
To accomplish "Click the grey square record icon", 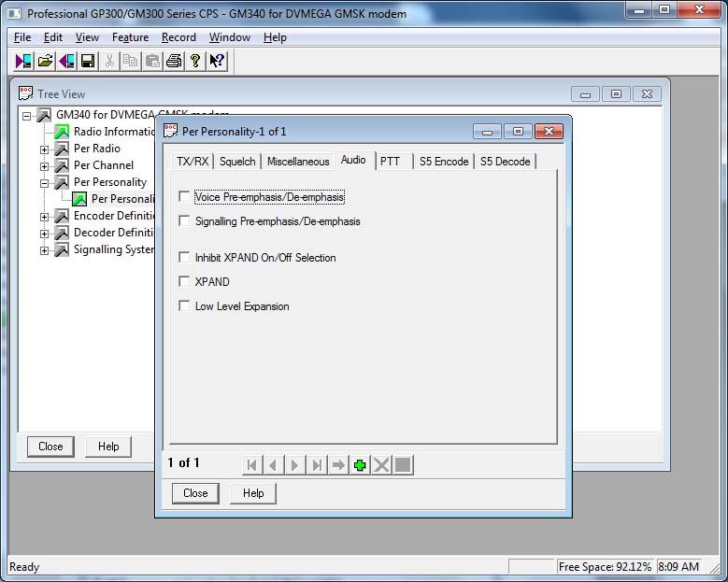I will click(x=403, y=464).
